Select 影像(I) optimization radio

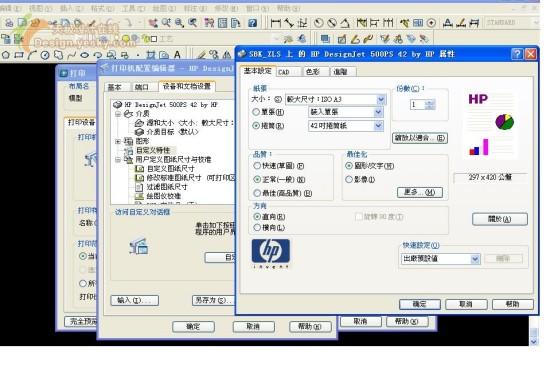[x=349, y=180]
